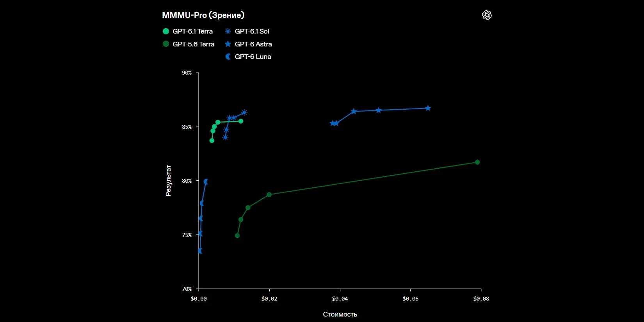The image size is (644, 322).
Task: Click the GPT-6.1 Terra legend label
Action: (x=193, y=31)
